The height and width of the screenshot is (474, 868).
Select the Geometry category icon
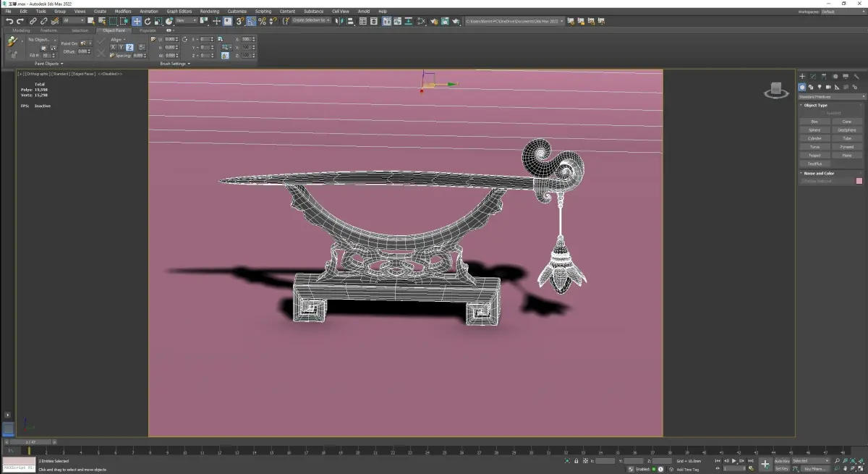(x=802, y=87)
